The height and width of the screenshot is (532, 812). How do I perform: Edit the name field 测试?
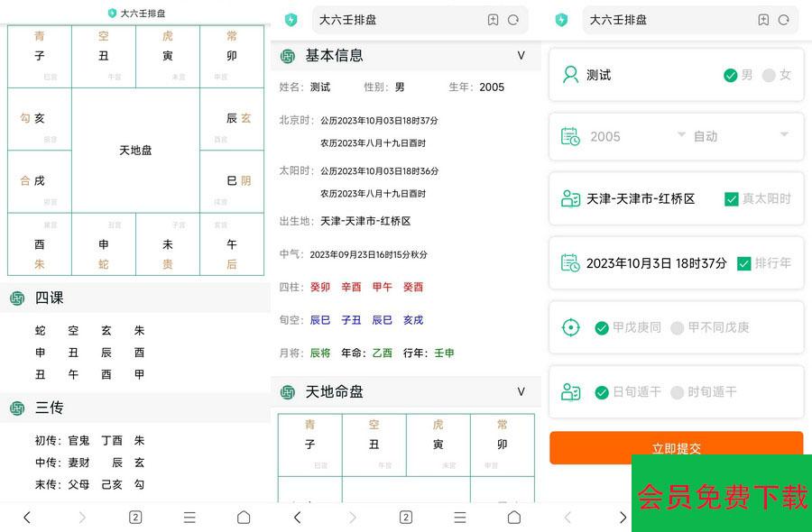tap(599, 75)
